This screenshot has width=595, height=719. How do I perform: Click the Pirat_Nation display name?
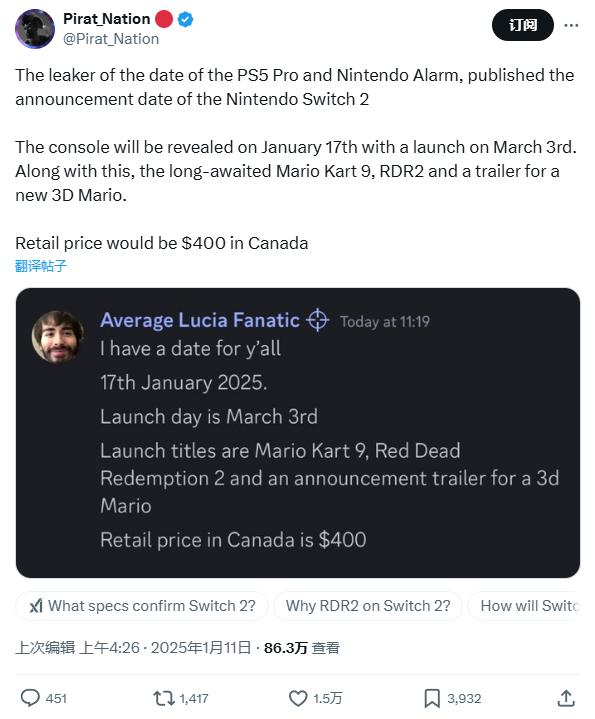pos(107,19)
